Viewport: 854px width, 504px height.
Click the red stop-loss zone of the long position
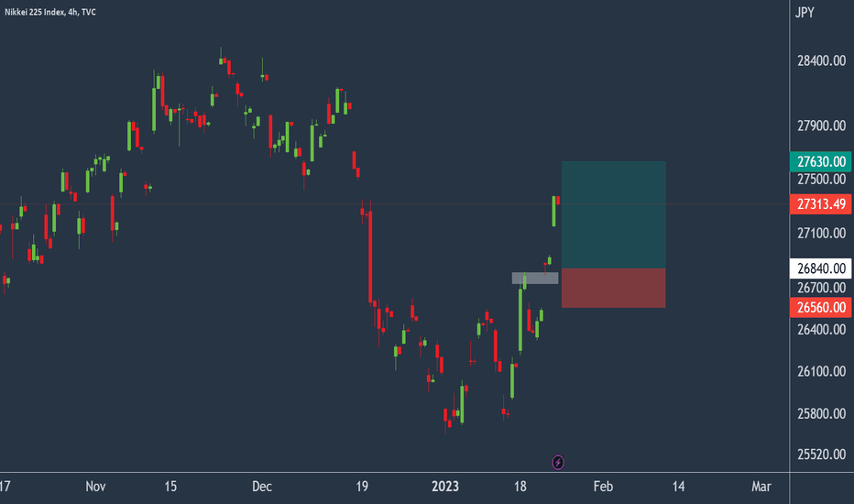(x=613, y=288)
